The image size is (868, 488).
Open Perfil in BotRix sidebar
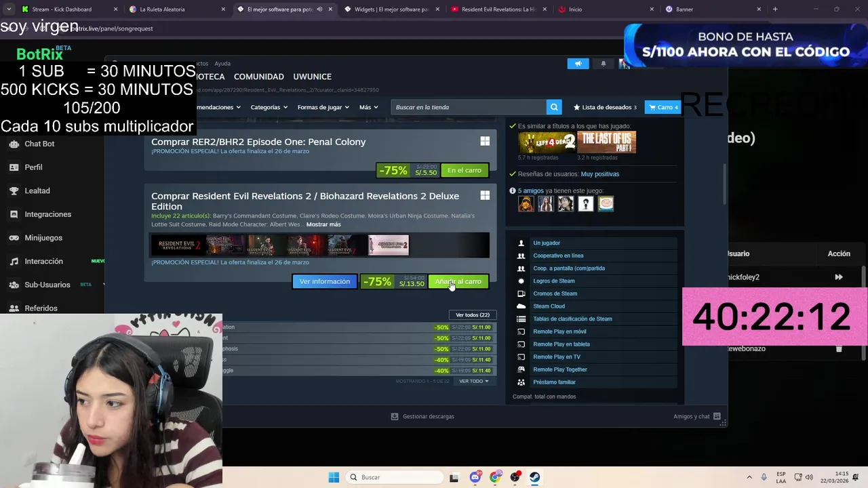(33, 167)
